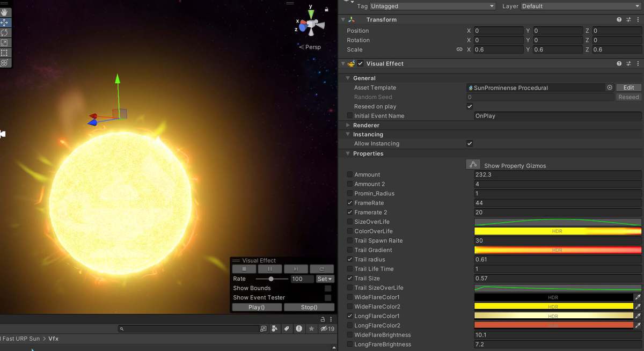Expand the Renderer section
Image resolution: width=644 pixels, height=351 pixels.
pos(348,125)
